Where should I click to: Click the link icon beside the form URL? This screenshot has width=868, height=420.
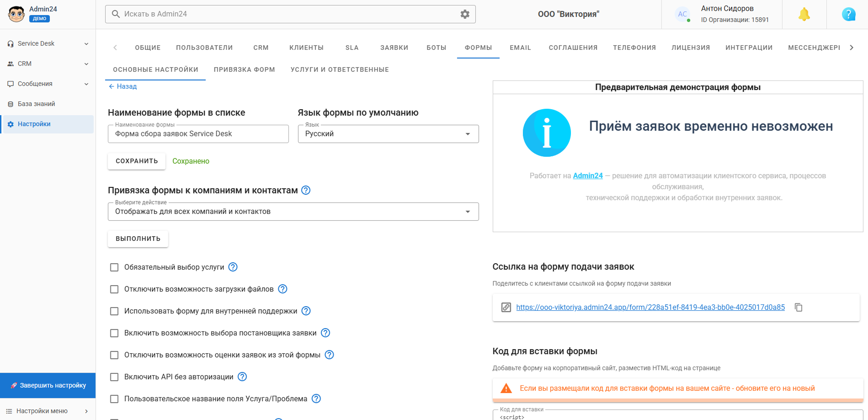[x=506, y=308]
